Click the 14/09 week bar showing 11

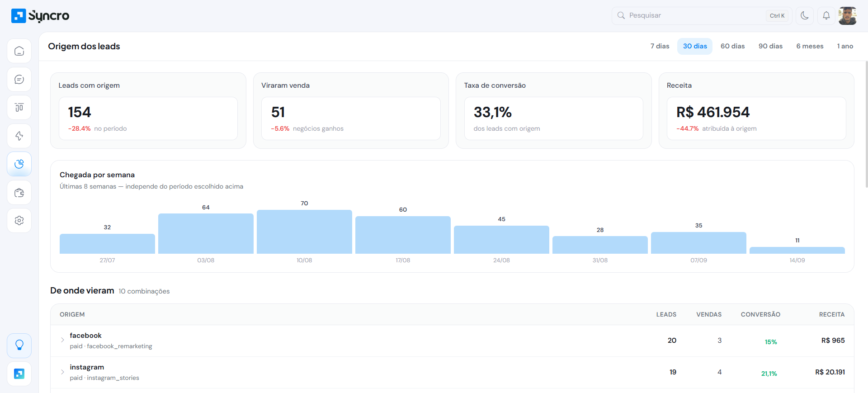(x=797, y=250)
